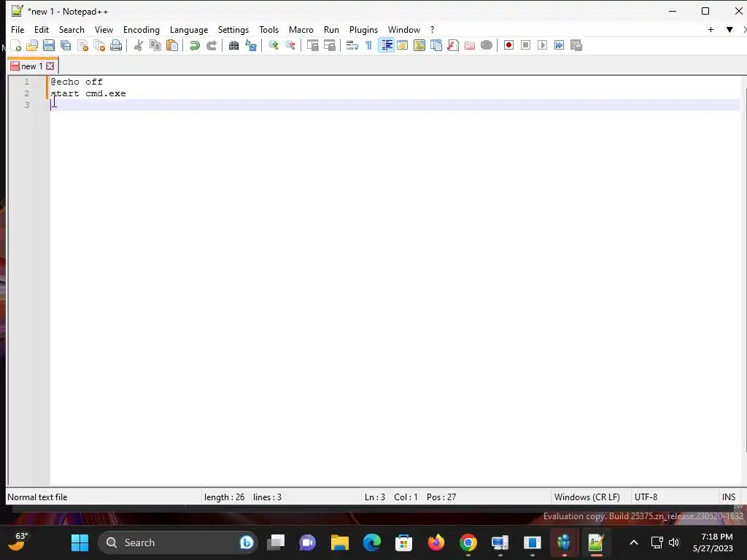This screenshot has height=560, width=747.
Task: Click the vertical scrollbar of editor
Action: (744, 269)
